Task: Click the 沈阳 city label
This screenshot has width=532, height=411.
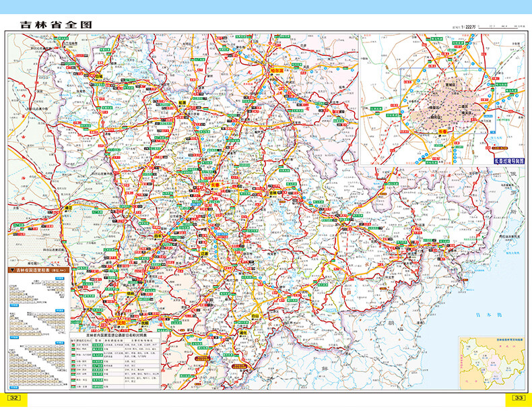Action: click(121, 323)
